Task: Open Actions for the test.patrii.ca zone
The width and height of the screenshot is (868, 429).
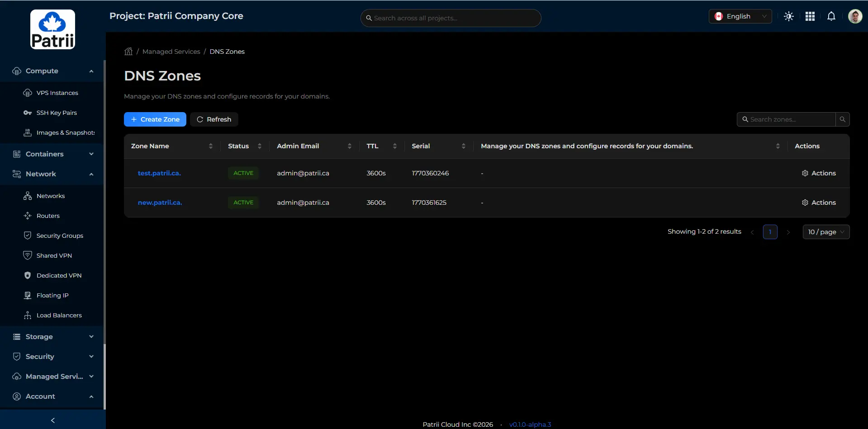Action: (819, 173)
